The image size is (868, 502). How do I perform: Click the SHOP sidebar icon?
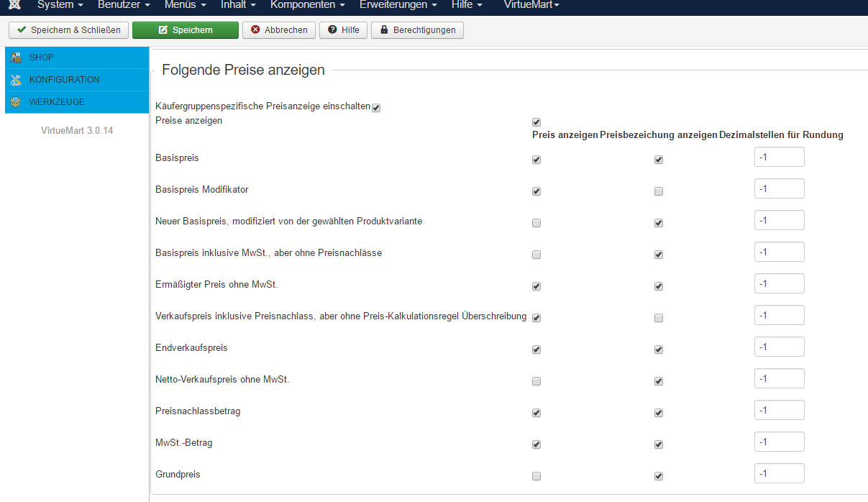17,58
